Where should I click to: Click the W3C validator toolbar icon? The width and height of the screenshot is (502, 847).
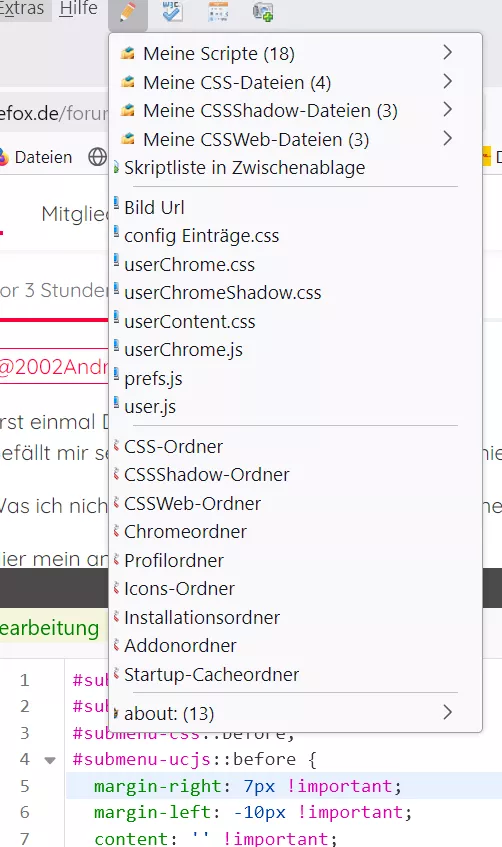click(x=172, y=11)
